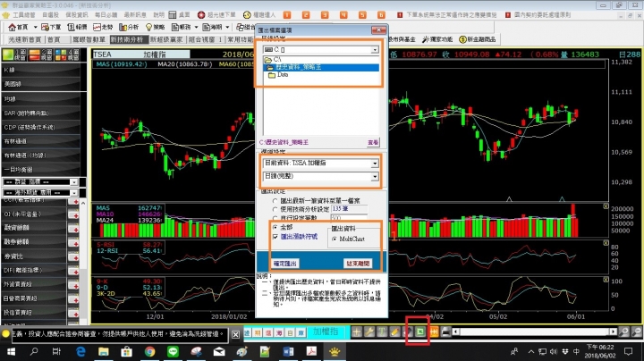Click the orange numbered 1 shortcut button
This screenshot has height=361, width=644.
coord(287,15)
